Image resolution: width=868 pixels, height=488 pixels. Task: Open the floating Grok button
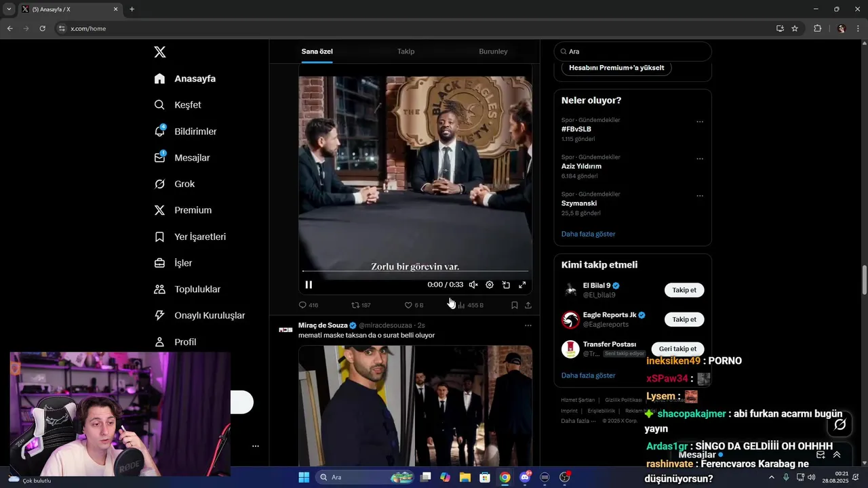[840, 424]
